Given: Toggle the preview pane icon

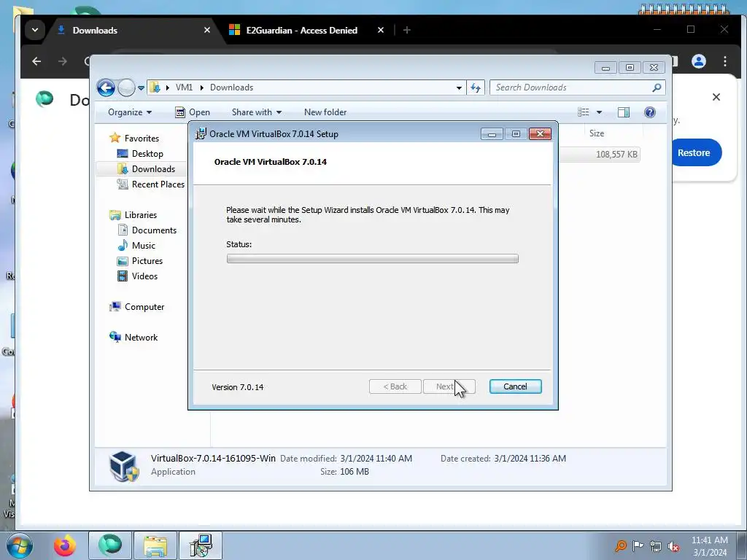Looking at the screenshot, I should [x=624, y=112].
